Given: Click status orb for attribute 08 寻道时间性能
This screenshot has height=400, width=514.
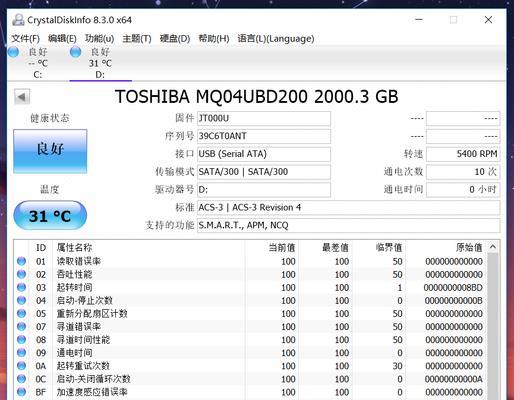Looking at the screenshot, I should pyautogui.click(x=21, y=339).
